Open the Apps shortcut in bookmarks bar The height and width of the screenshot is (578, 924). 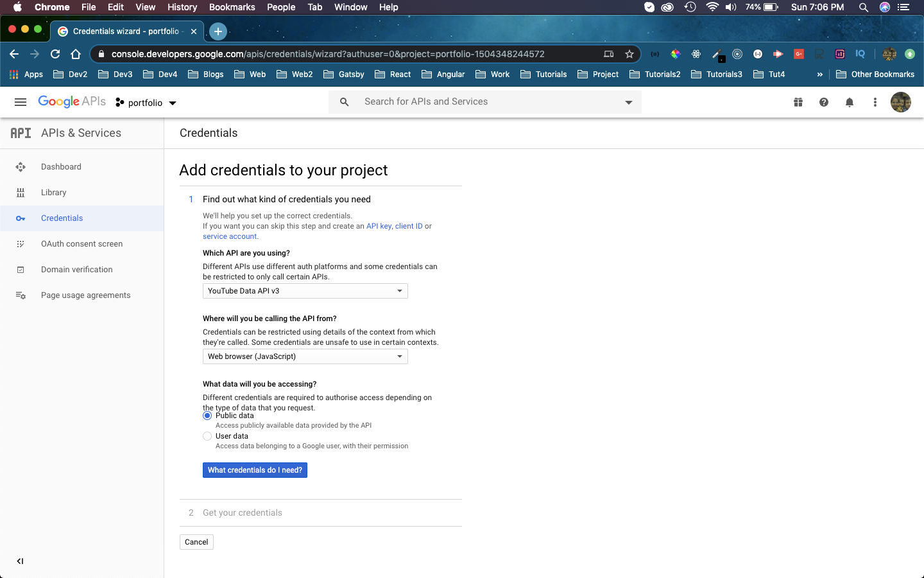click(x=26, y=74)
